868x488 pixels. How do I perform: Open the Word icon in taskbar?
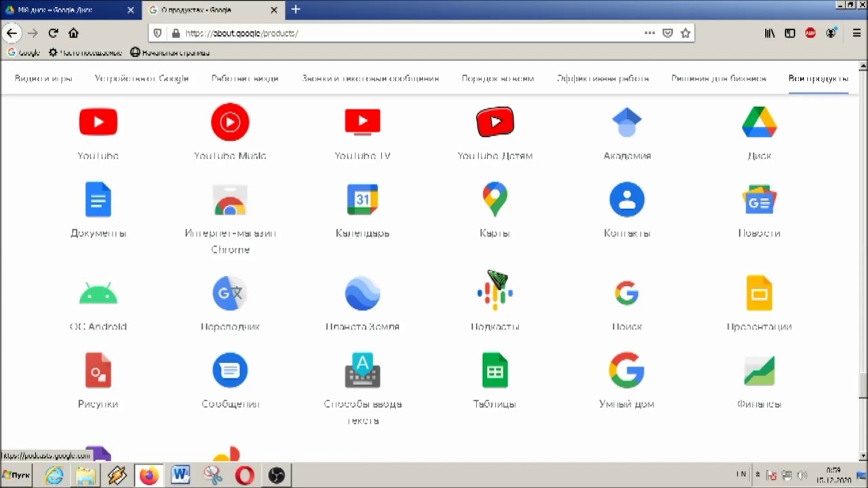coord(180,475)
